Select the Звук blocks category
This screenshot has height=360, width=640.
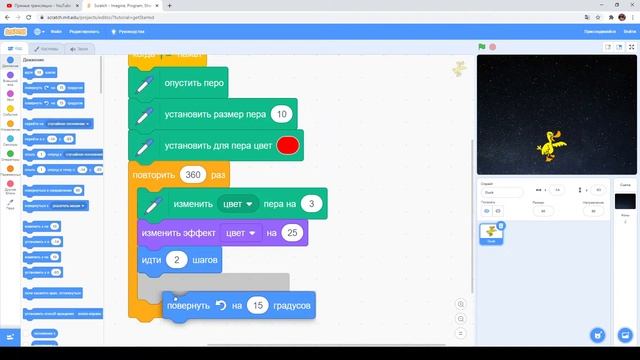pos(10,93)
